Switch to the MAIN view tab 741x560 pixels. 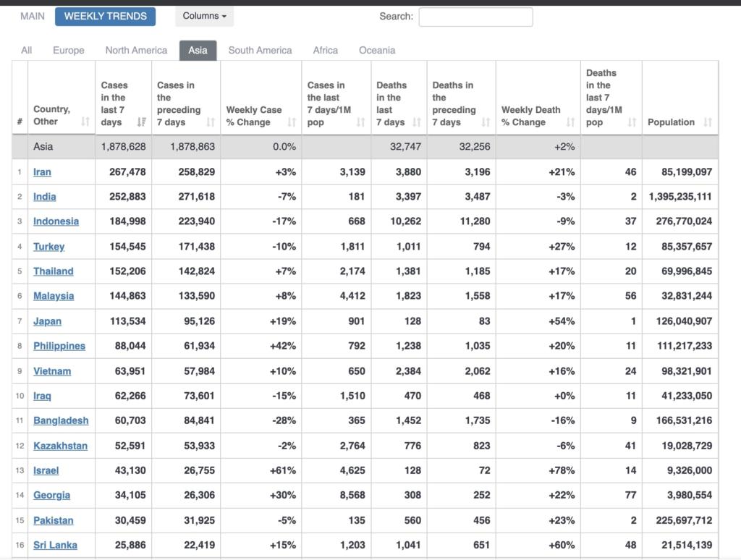[x=33, y=16]
